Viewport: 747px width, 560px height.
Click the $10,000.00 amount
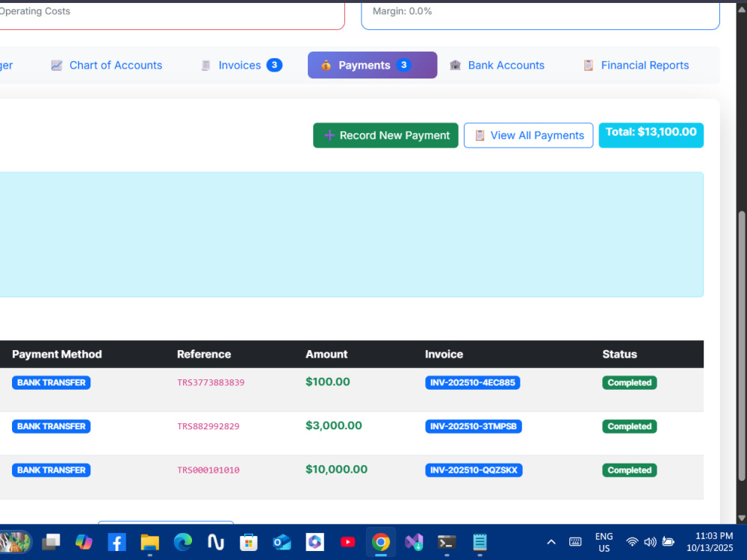[x=336, y=470]
